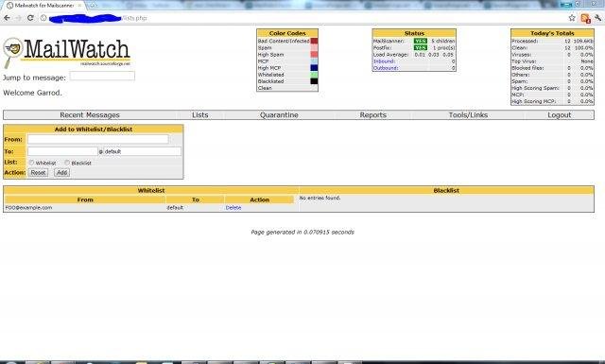Select the Whitelist radio button
605x364 pixels.
tap(31, 163)
